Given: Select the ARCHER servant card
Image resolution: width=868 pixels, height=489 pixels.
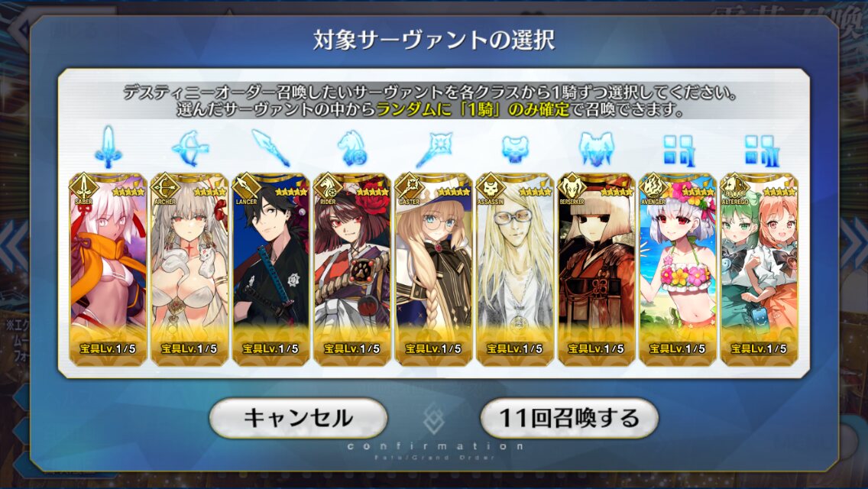Looking at the screenshot, I should 189,270.
